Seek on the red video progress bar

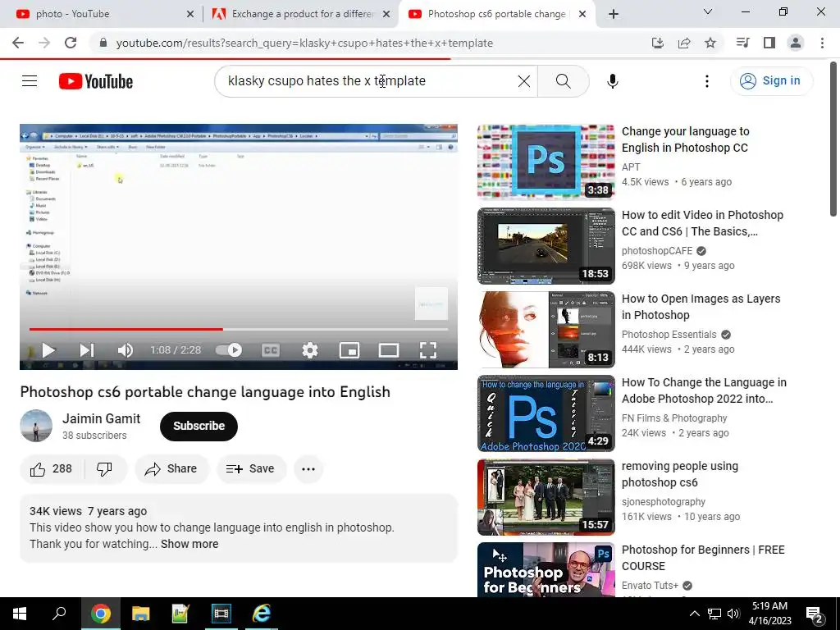(x=239, y=329)
